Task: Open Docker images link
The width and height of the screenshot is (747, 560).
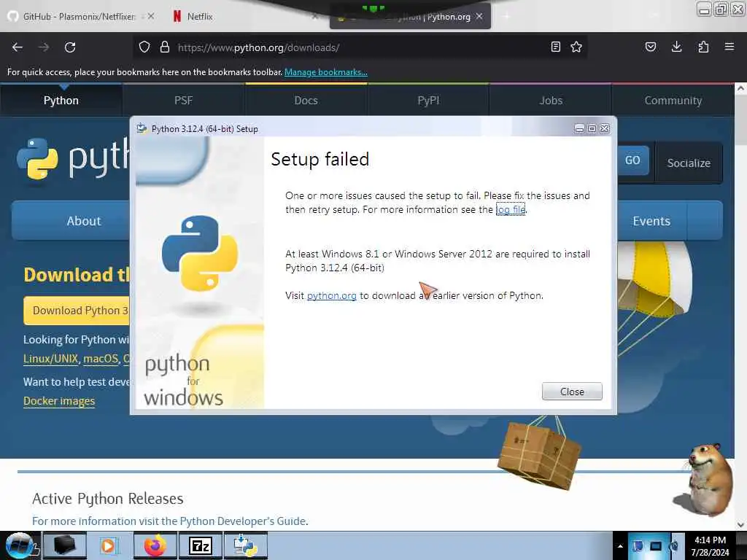Action: (59, 401)
